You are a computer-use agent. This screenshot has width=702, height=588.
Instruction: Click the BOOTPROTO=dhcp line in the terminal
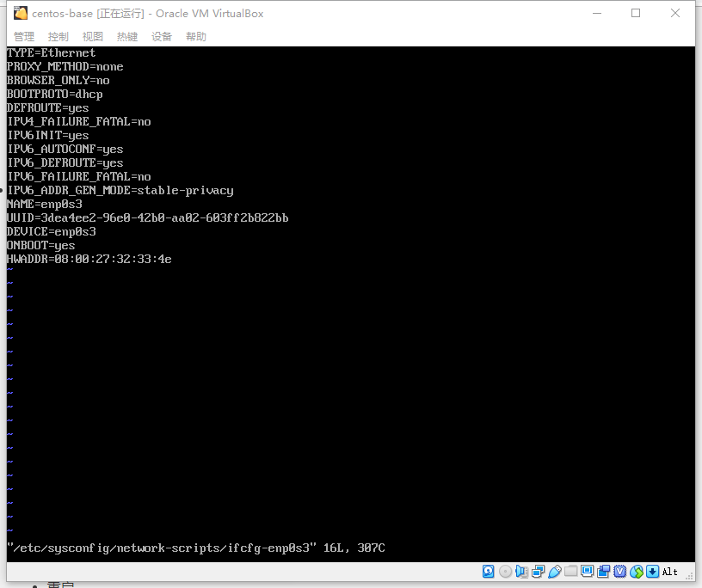click(55, 94)
